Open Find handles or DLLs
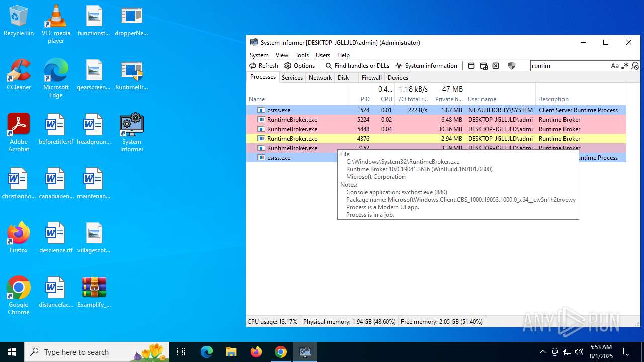Viewport: 644px width, 362px height. (357, 66)
